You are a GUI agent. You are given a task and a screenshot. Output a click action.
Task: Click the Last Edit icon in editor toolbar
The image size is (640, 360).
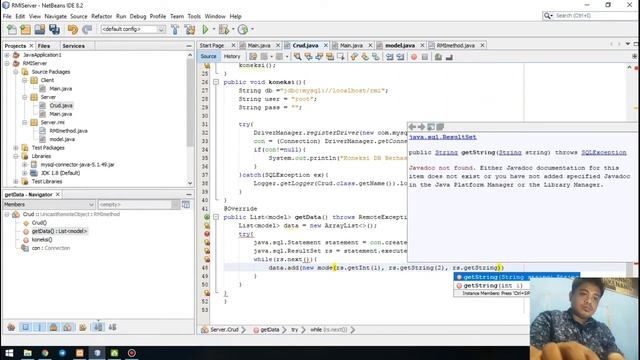[x=253, y=57]
